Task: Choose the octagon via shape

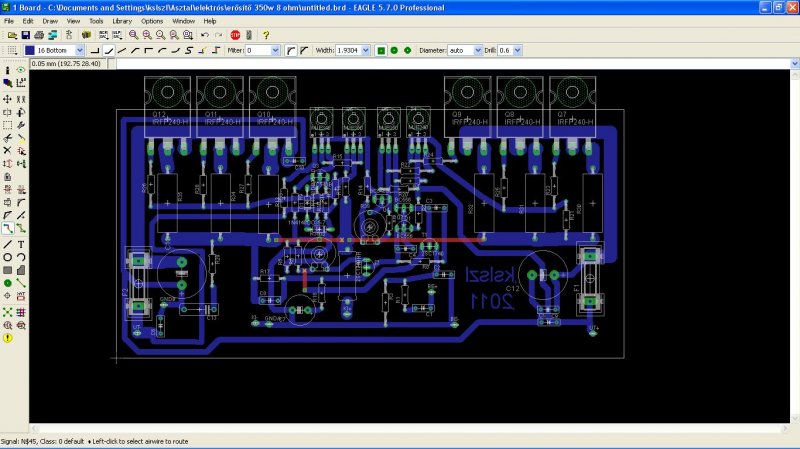Action: pos(407,50)
